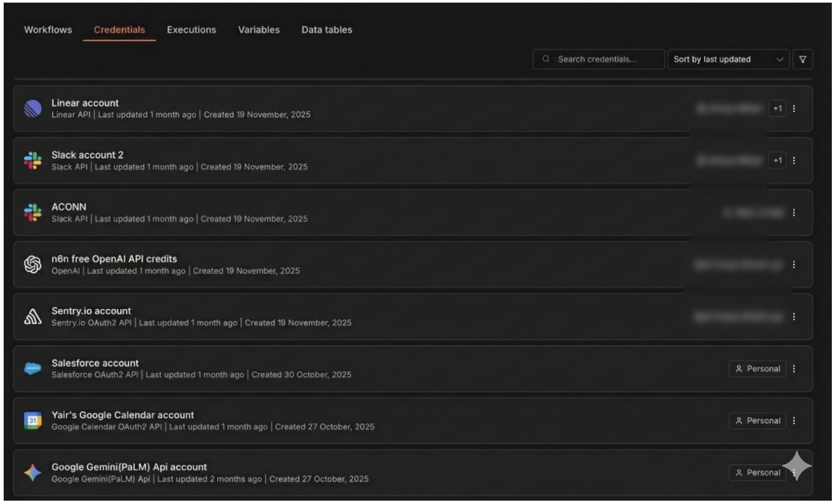Focus the Search credentials field
This screenshot has width=835, height=504.
point(598,59)
